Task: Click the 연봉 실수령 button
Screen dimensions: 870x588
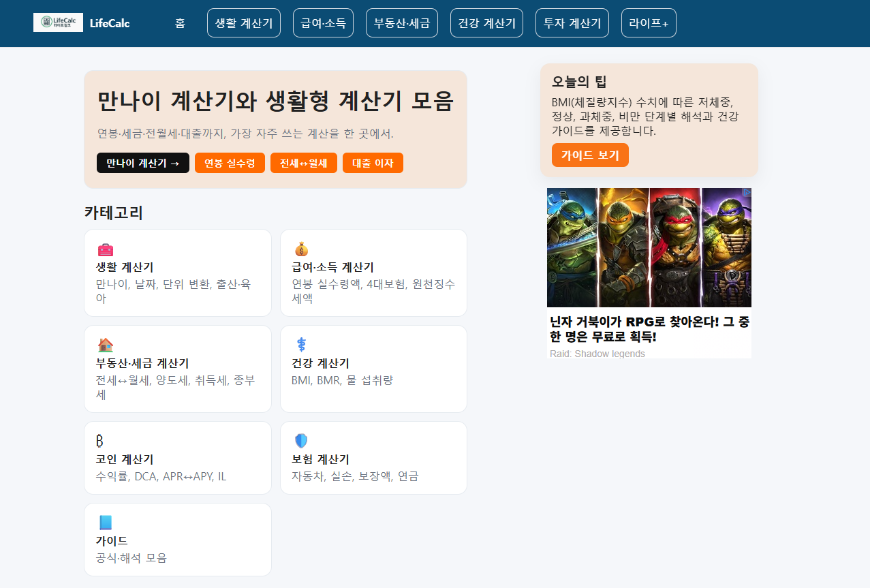Action: pyautogui.click(x=230, y=163)
